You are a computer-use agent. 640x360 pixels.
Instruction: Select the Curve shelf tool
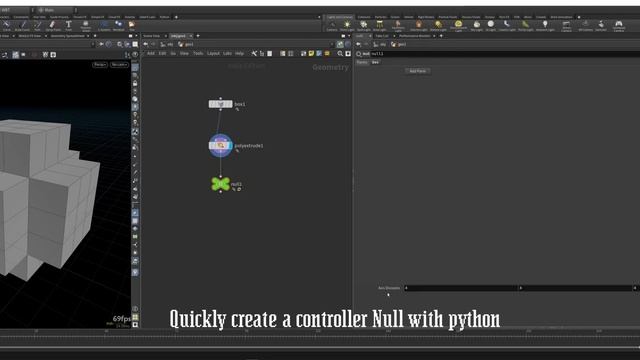7,26
